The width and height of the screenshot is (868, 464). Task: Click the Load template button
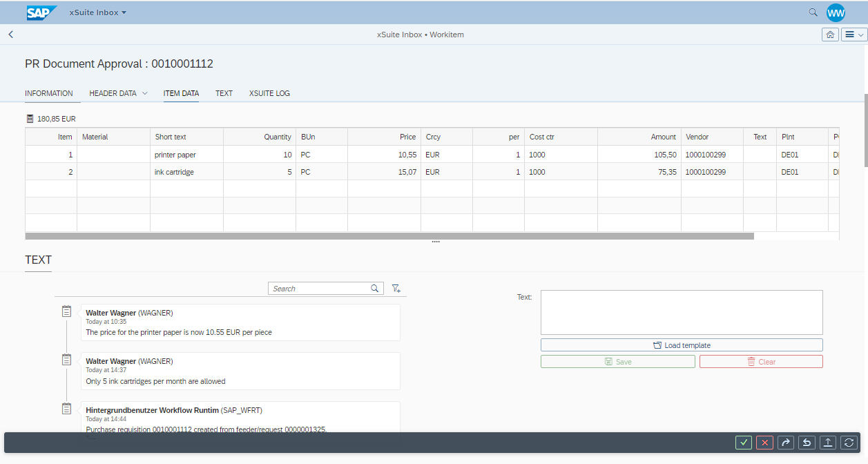coord(682,345)
